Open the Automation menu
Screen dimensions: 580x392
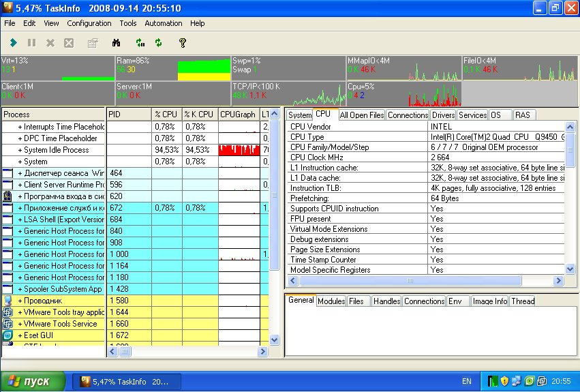point(164,23)
